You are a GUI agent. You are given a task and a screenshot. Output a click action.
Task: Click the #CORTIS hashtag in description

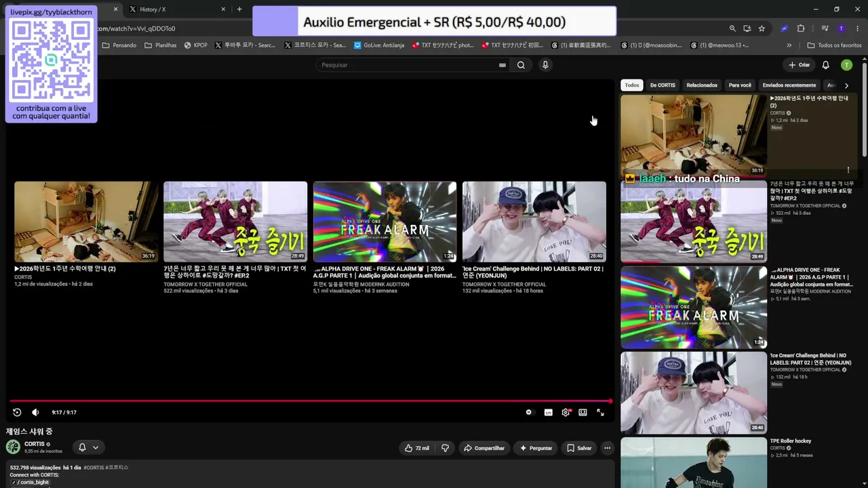click(94, 468)
